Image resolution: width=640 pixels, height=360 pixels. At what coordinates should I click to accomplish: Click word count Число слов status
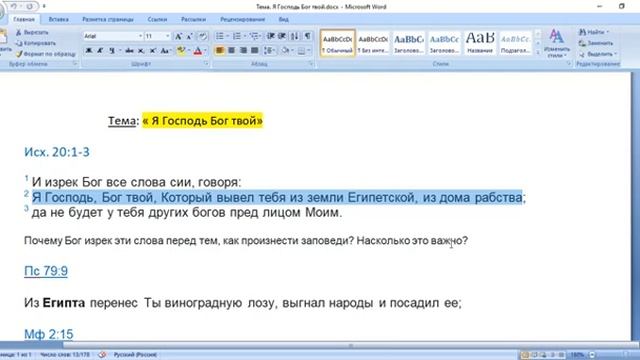[65, 355]
